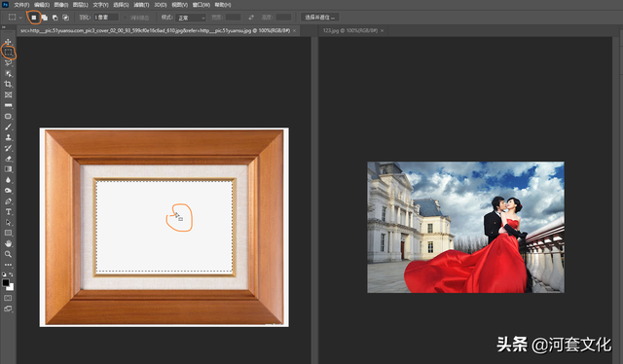Select the Spot Healing tool
Viewport: 623px width, 364px height.
click(x=8, y=117)
